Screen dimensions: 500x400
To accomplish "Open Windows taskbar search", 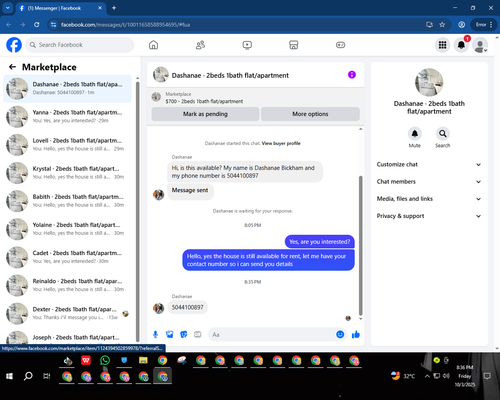I will click(28, 376).
